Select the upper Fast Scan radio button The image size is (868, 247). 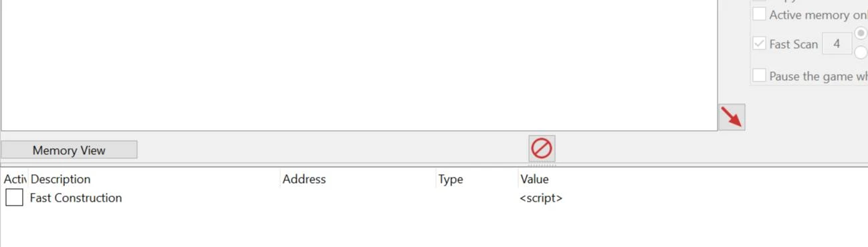(x=861, y=33)
